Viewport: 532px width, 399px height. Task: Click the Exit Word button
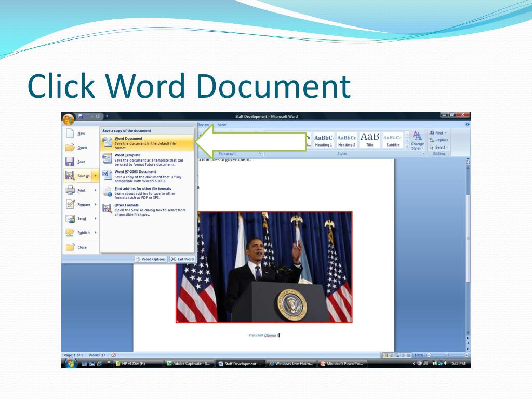(182, 259)
